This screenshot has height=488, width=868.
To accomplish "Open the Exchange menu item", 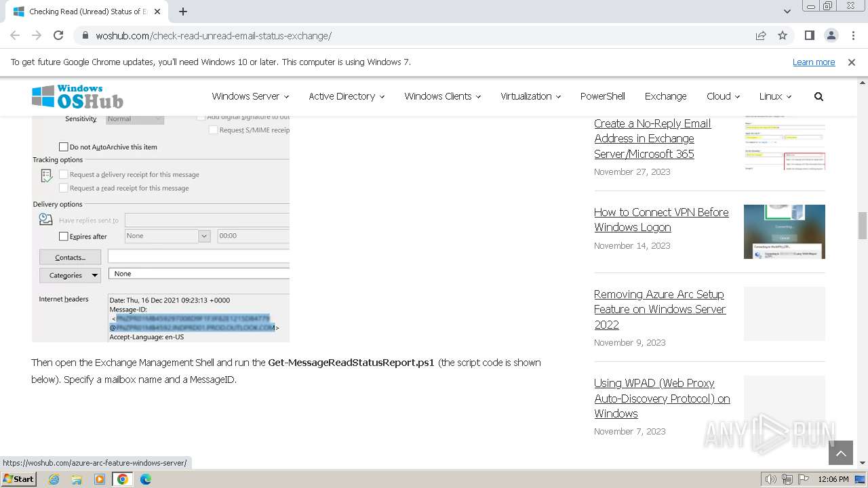I will (x=665, y=96).
